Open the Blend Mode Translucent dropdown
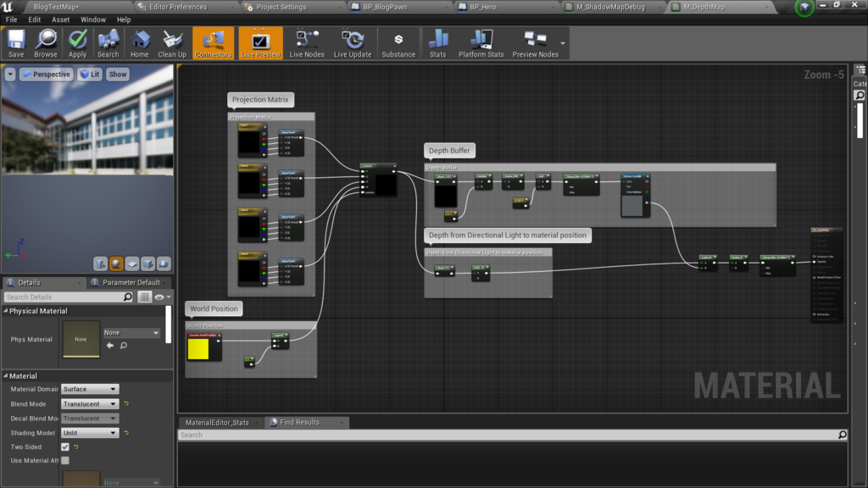868x488 pixels. click(x=90, y=404)
